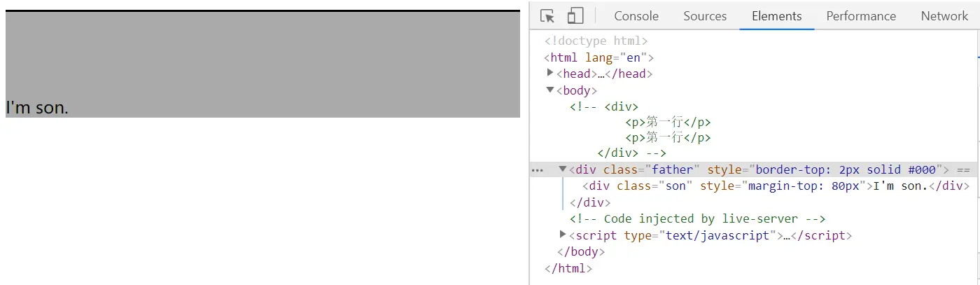Select the div class="son" row

pos(776,186)
